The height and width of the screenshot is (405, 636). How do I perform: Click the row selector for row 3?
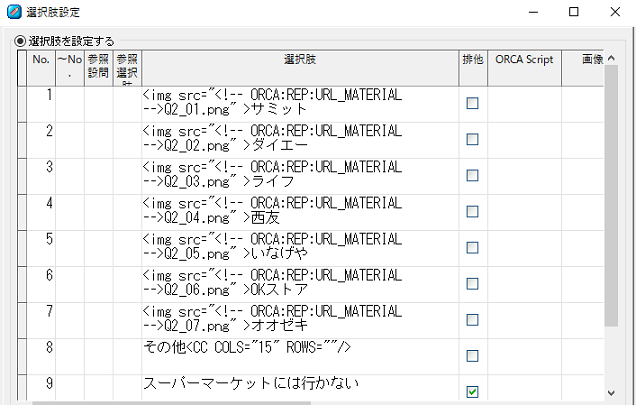point(22,177)
